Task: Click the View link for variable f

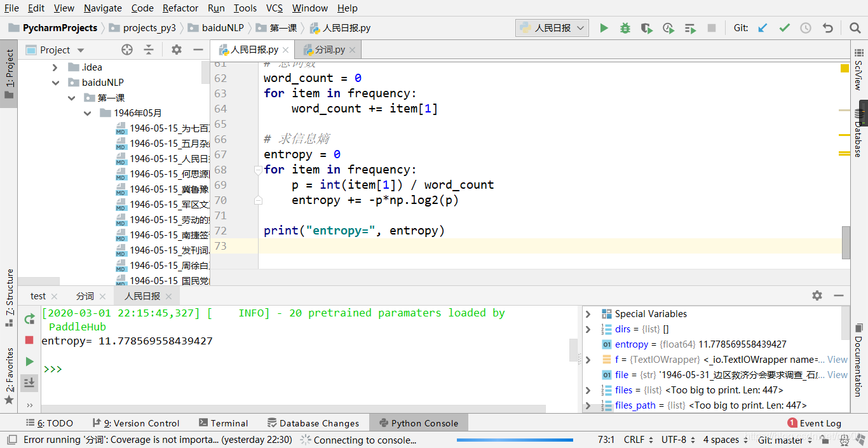Action: click(x=837, y=360)
